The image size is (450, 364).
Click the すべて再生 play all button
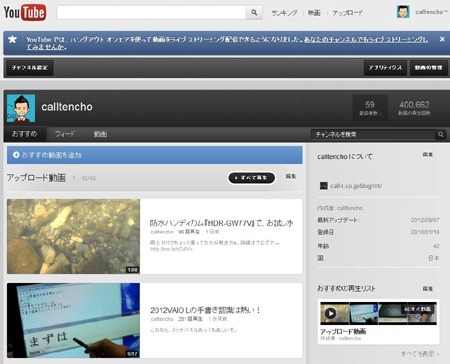[x=252, y=178]
